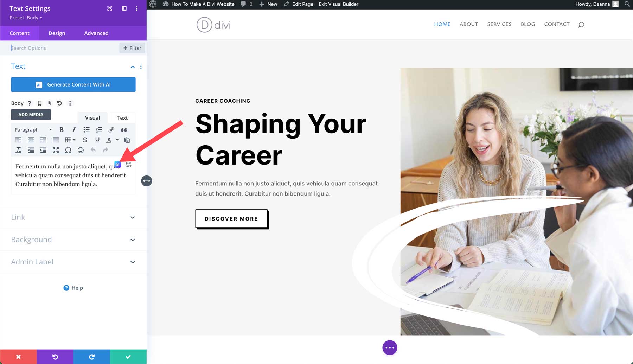Viewport: 633px width, 364px height.
Task: Insert a blockquote in the body text
Action: [x=124, y=130]
